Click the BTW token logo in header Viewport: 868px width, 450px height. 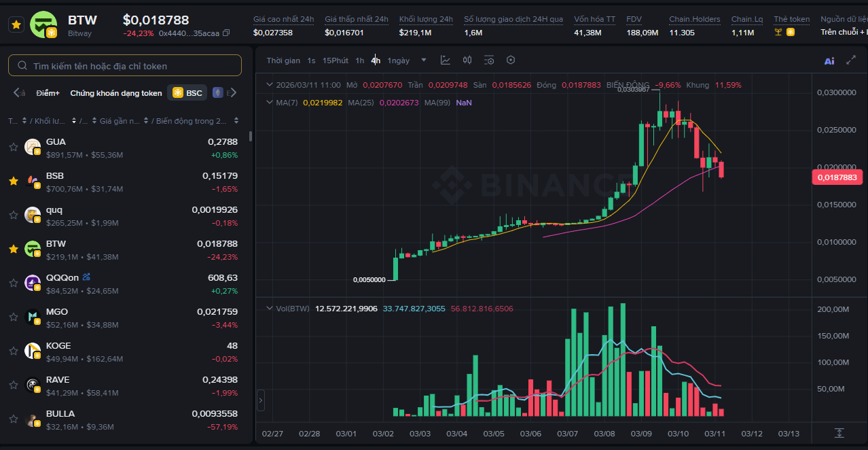[x=44, y=24]
